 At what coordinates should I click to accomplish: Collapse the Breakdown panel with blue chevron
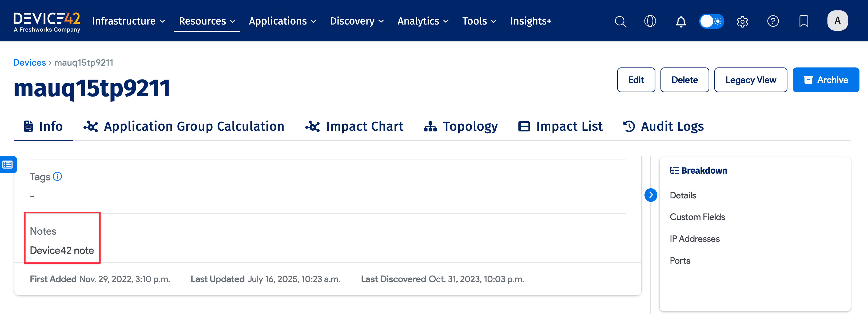tap(651, 195)
